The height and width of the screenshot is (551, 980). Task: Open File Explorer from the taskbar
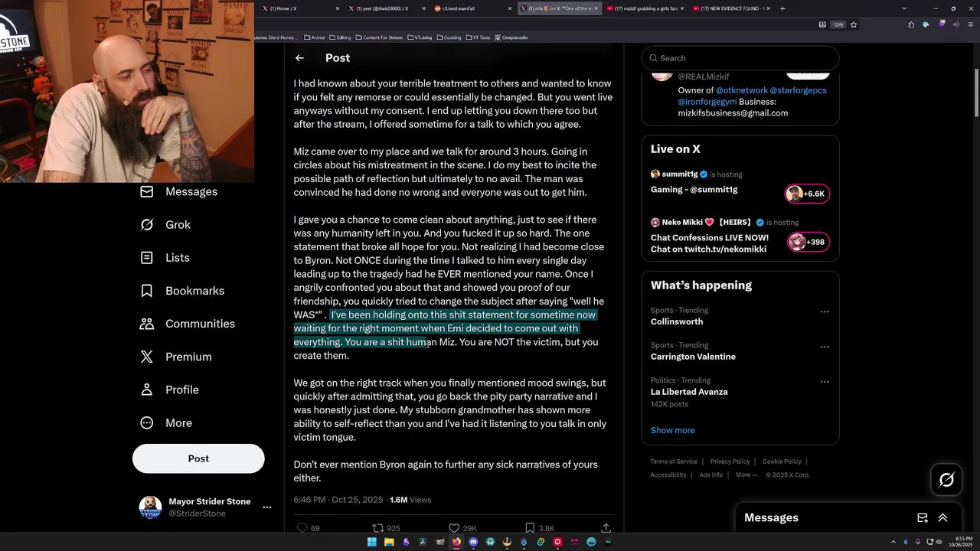click(389, 542)
